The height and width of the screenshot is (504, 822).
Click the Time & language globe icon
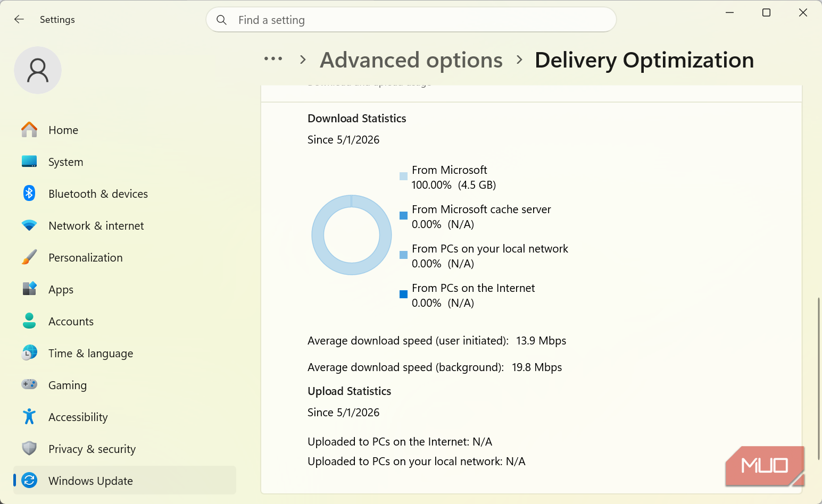point(29,352)
